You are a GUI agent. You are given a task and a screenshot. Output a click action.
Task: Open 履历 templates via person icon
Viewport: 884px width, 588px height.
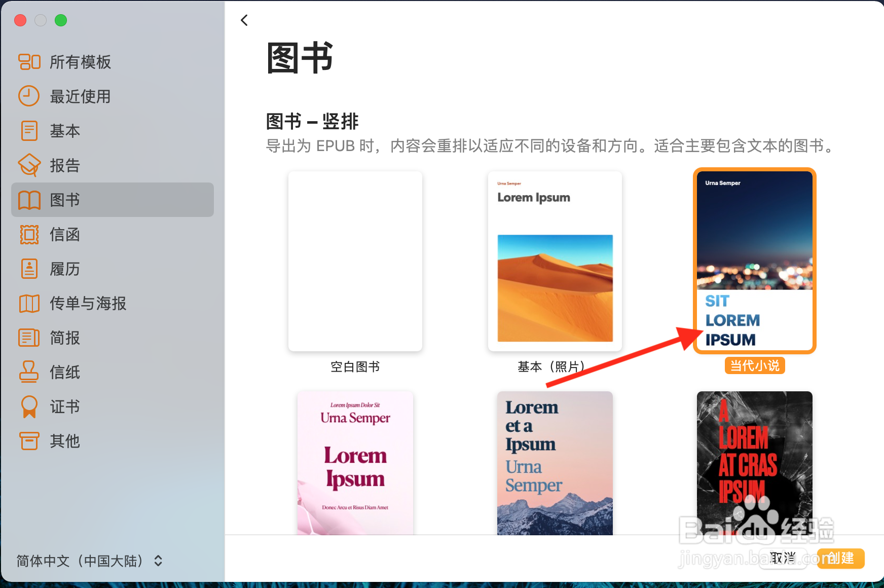pos(29,269)
